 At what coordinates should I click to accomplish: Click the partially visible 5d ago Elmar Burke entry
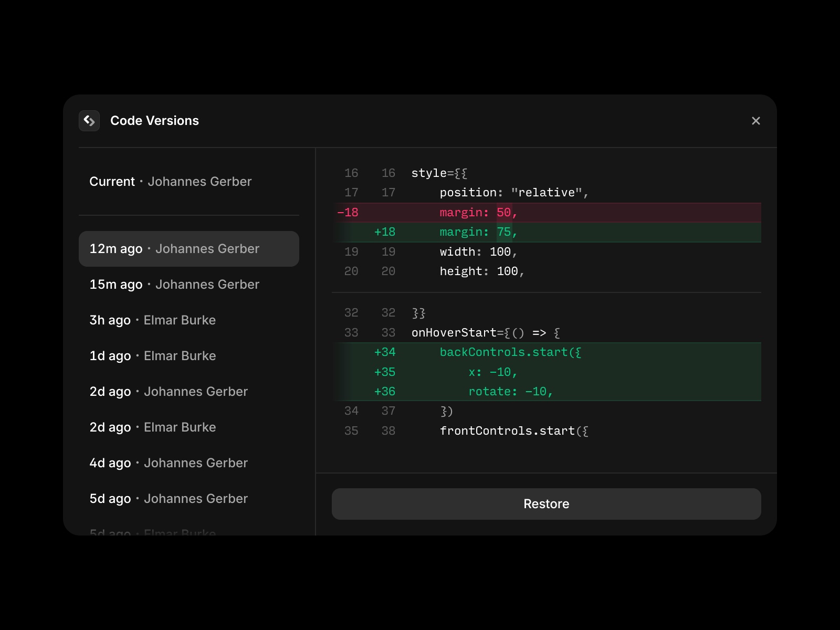153,532
